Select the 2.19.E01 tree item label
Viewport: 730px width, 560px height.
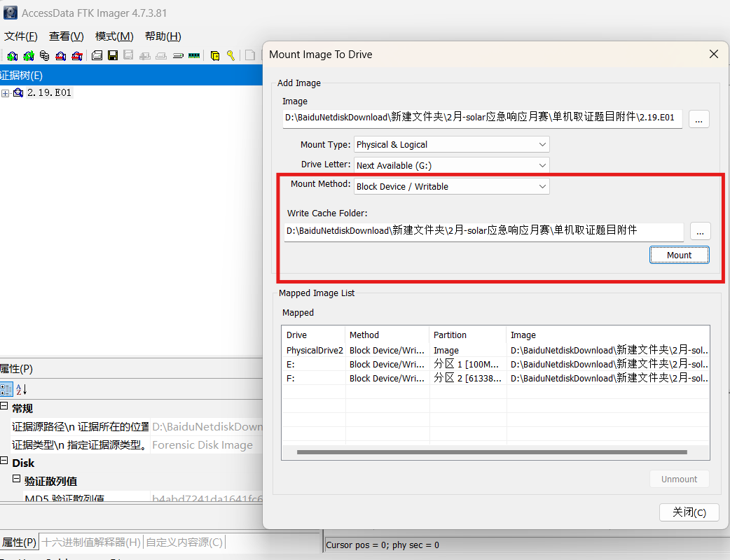point(49,92)
